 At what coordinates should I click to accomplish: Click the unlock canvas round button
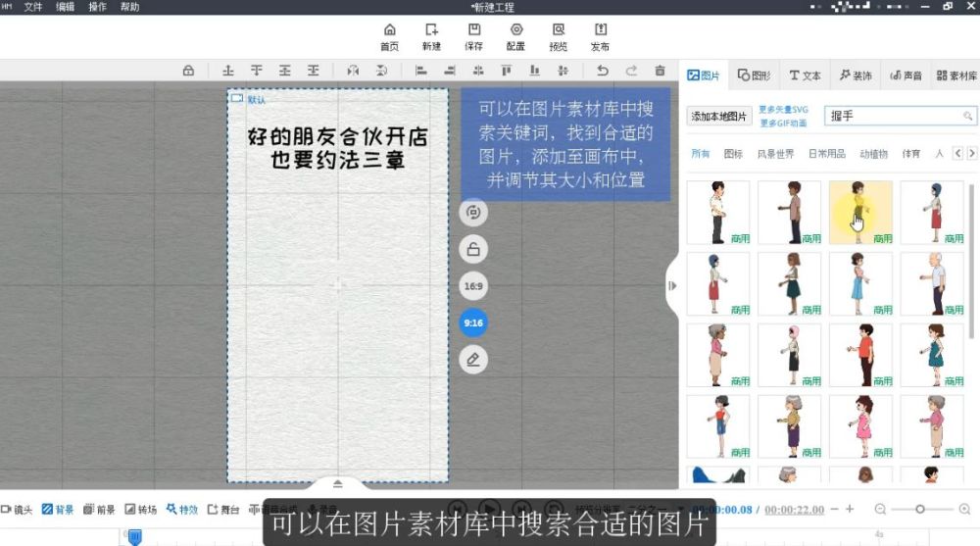coord(473,249)
